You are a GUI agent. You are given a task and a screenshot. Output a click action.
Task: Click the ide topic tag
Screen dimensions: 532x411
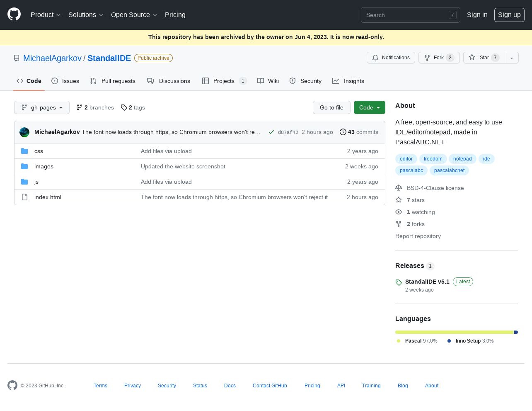click(x=486, y=159)
